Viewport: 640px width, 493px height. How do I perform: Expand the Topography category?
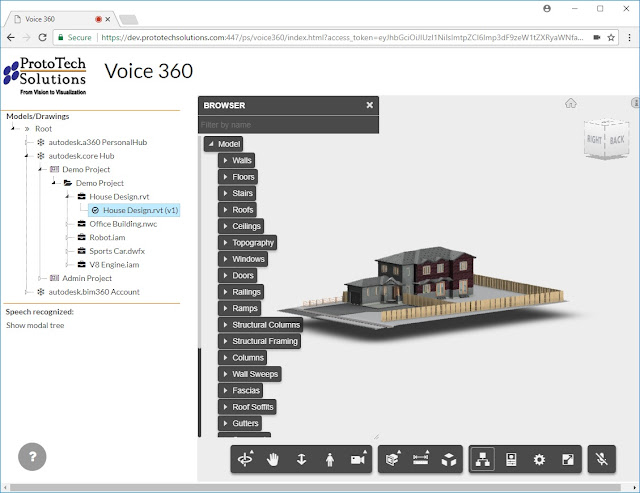[x=225, y=242]
